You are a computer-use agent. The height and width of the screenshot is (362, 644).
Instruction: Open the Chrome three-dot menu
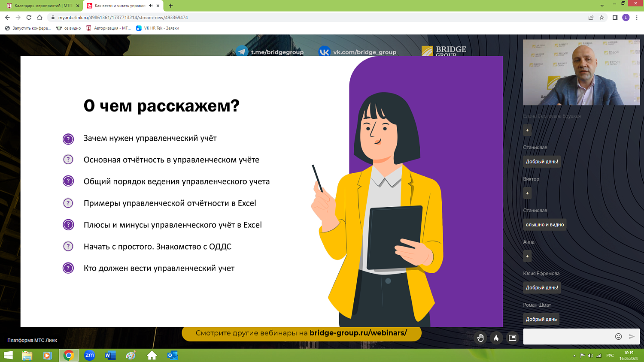636,18
